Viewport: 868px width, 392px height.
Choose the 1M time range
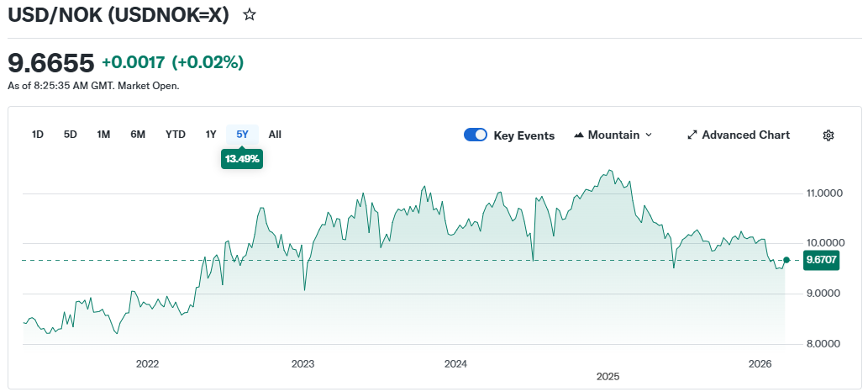tap(103, 135)
